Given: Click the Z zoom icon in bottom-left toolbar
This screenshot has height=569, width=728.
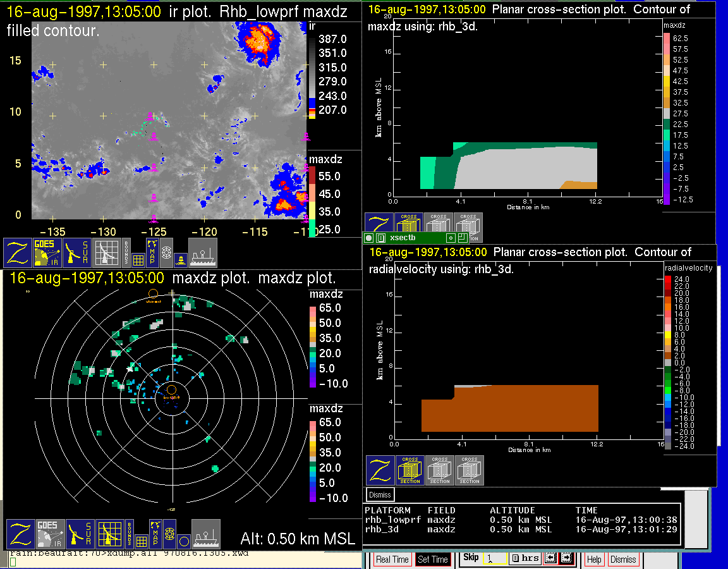Looking at the screenshot, I should click(20, 534).
